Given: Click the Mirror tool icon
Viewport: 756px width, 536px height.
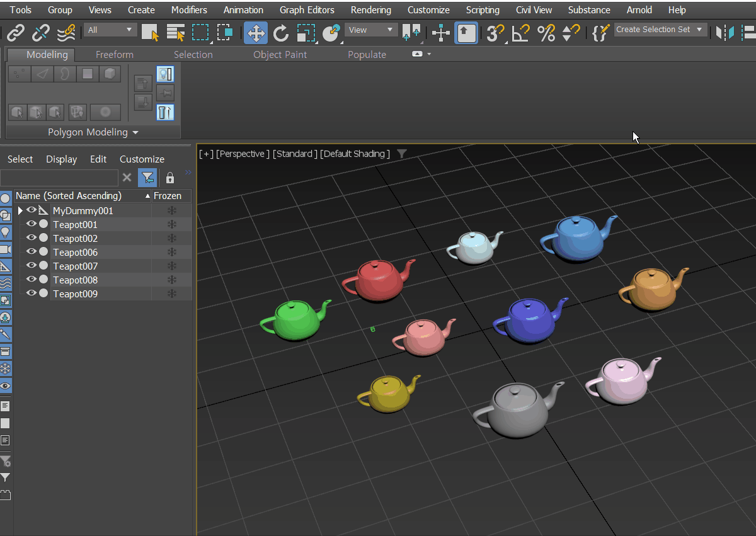Looking at the screenshot, I should [x=726, y=33].
